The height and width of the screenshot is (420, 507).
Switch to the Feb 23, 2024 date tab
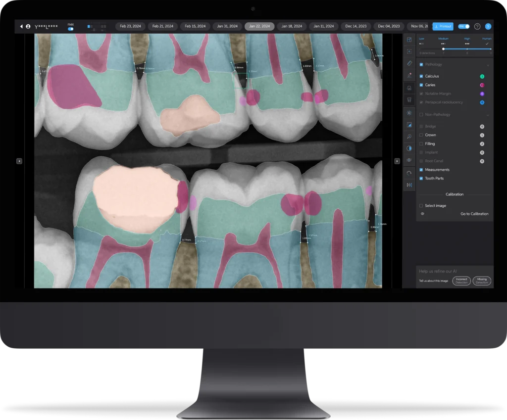(x=130, y=26)
